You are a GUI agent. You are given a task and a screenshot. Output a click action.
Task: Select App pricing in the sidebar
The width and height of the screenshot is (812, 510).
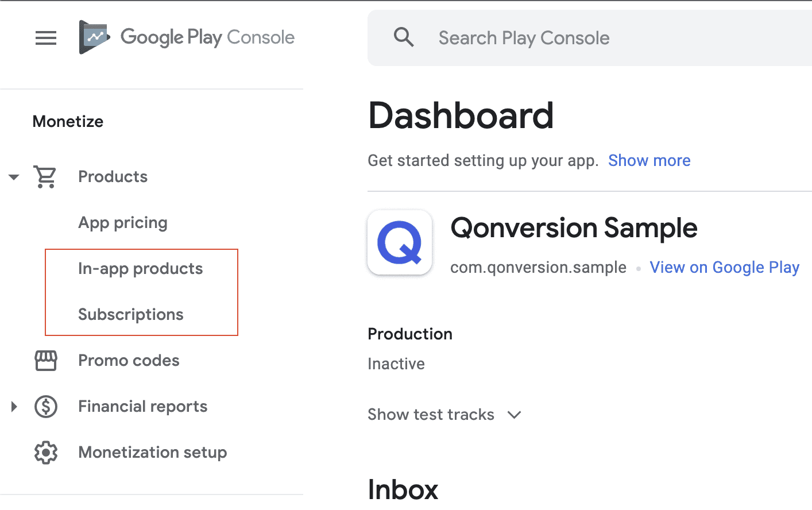pos(123,223)
